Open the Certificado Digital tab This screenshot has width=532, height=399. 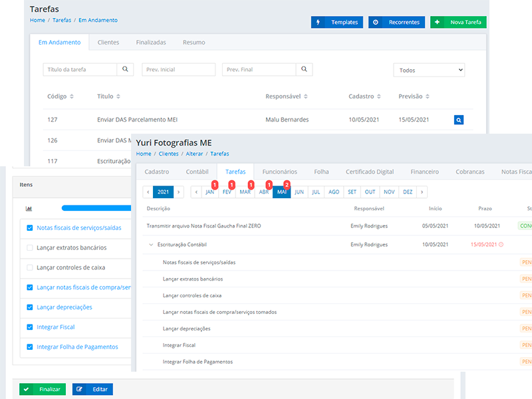click(370, 172)
